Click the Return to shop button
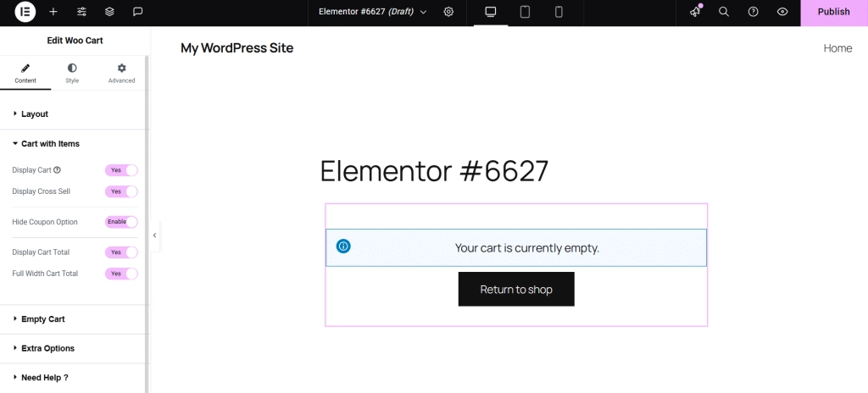 coord(516,290)
